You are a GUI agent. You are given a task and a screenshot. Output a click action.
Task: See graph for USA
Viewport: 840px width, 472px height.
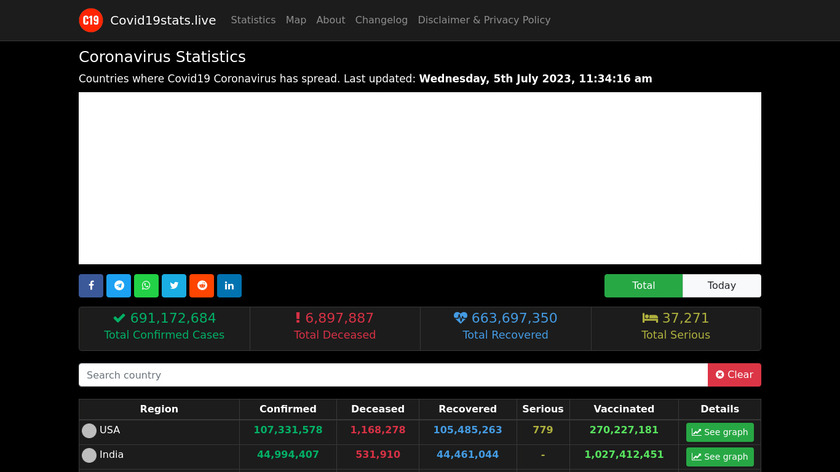click(719, 432)
